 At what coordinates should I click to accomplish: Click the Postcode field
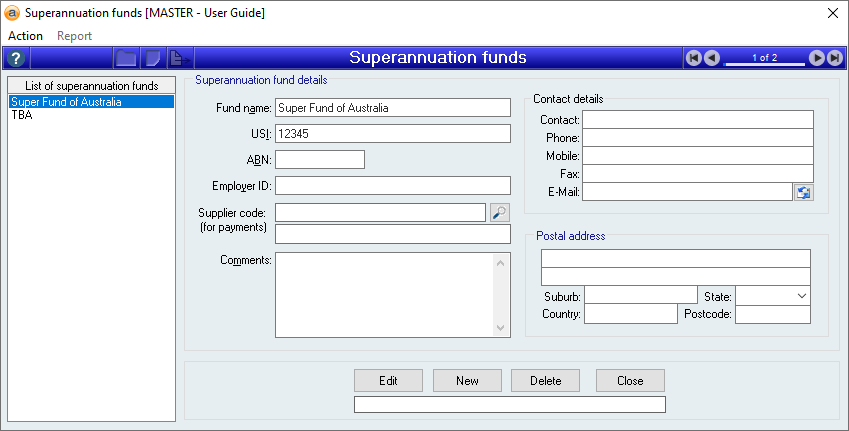(773, 315)
